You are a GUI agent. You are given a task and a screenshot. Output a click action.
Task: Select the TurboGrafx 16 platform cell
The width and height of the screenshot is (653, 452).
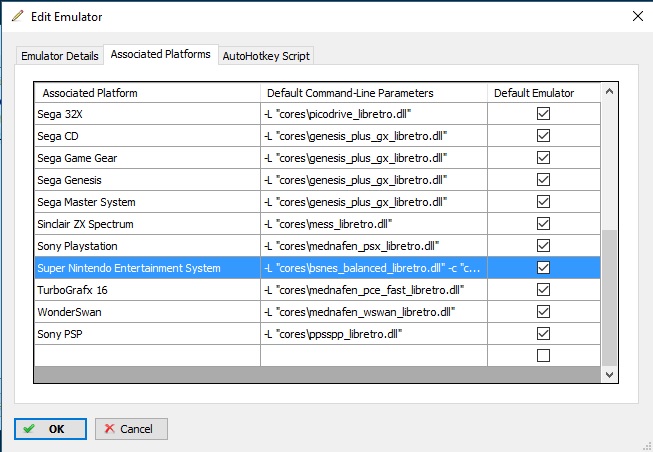pyautogui.click(x=147, y=290)
